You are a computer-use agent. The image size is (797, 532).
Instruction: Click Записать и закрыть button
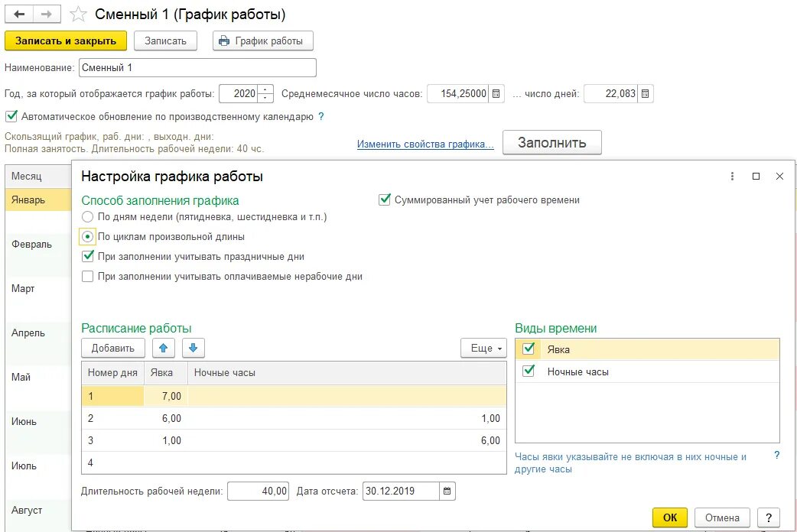(x=66, y=41)
